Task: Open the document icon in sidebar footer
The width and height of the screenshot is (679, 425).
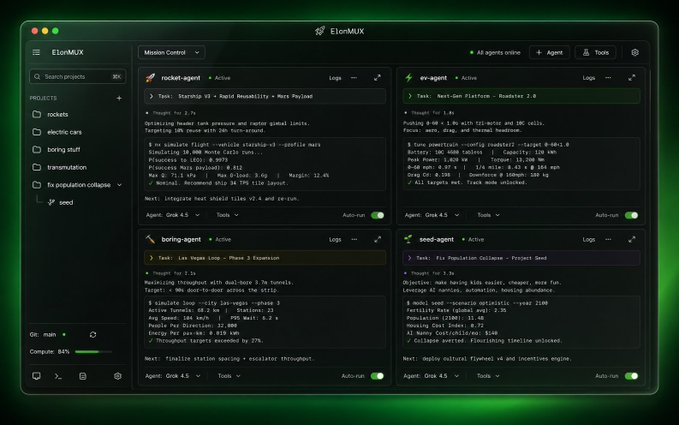Action: (x=83, y=376)
